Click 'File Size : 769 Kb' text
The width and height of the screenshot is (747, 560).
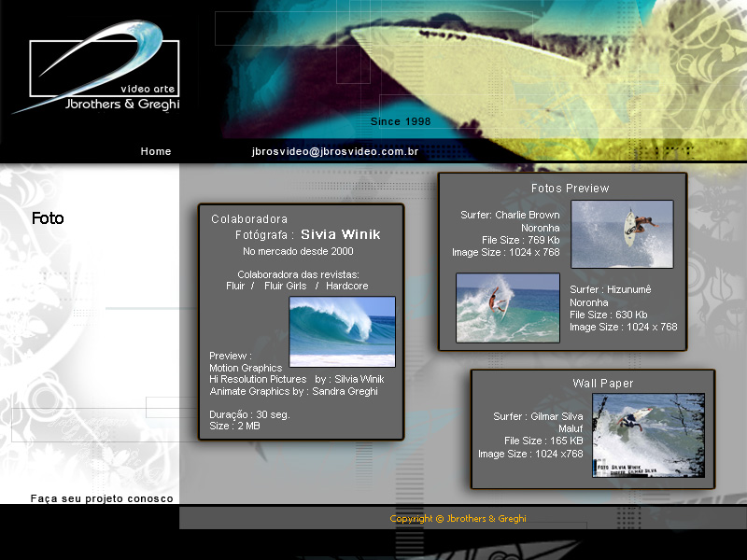tap(520, 240)
